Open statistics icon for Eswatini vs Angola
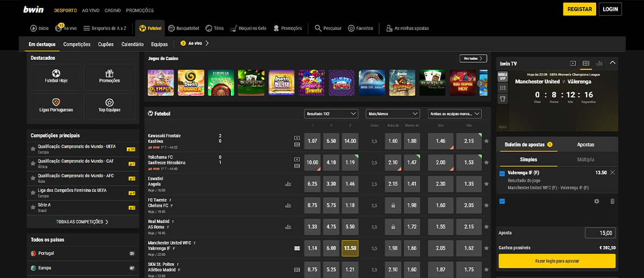 click(x=288, y=184)
